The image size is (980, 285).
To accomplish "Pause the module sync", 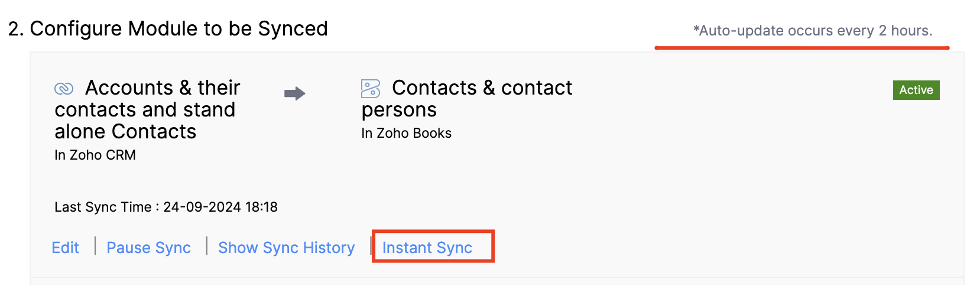I will [148, 248].
